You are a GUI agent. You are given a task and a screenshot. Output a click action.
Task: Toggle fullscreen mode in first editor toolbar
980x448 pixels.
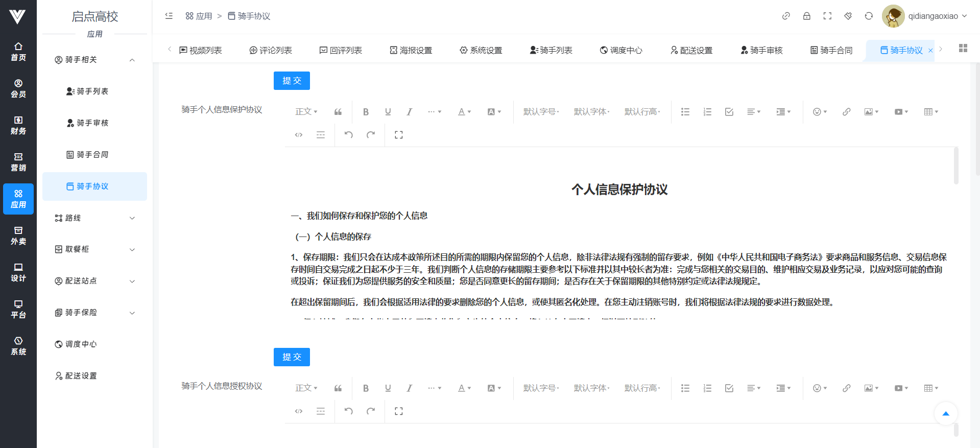click(399, 135)
